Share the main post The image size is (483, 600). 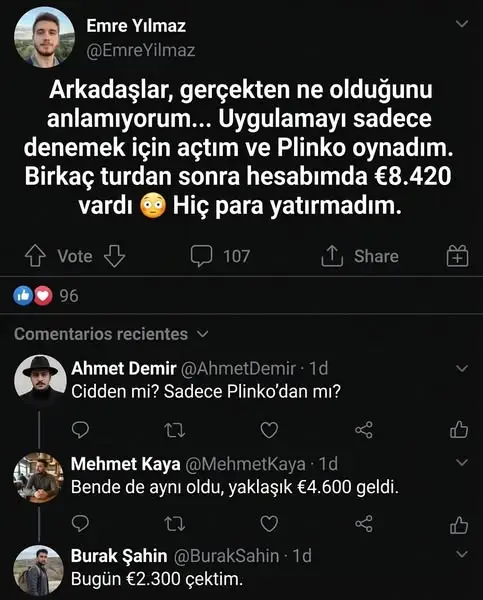point(360,256)
